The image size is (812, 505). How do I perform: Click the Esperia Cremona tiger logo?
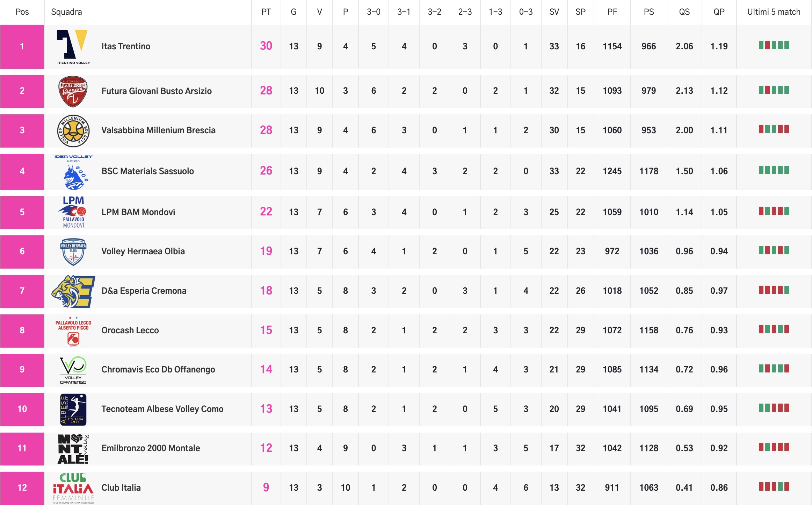point(73,291)
